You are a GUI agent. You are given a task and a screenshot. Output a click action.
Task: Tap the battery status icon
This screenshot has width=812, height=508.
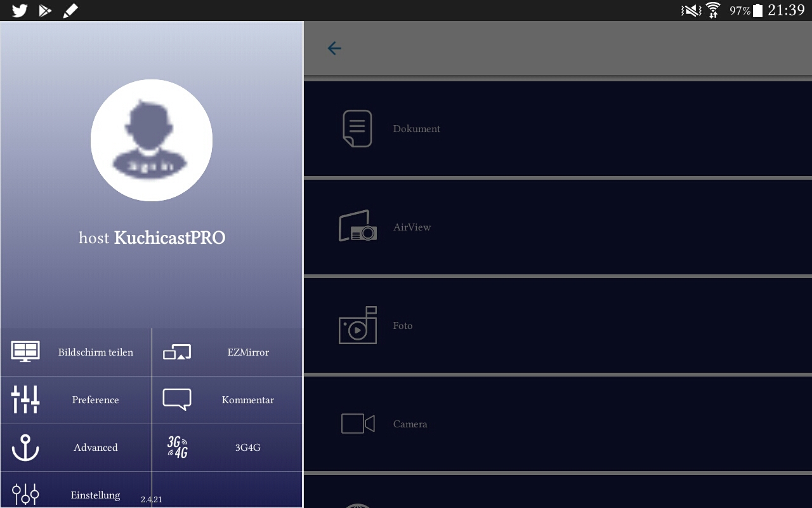coord(757,10)
